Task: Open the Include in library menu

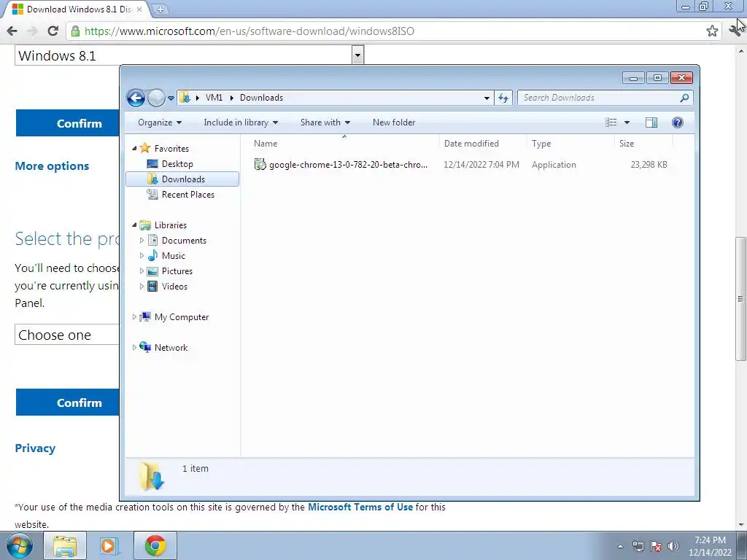Action: pyautogui.click(x=241, y=122)
